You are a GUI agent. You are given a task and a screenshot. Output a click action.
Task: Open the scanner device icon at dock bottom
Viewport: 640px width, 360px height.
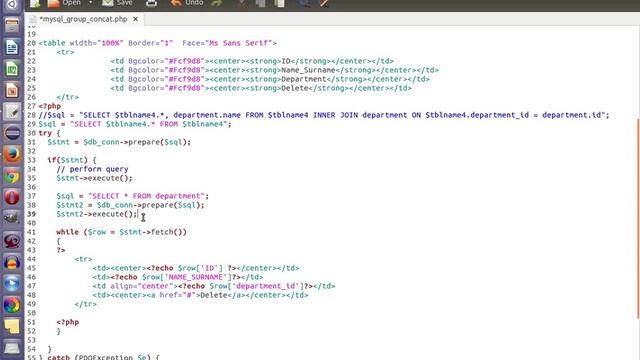point(12,348)
